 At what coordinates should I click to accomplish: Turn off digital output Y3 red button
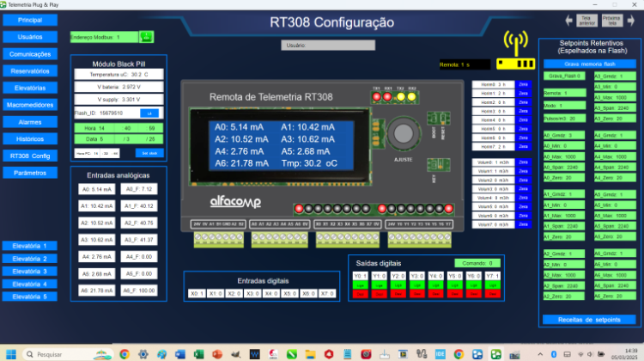[417, 294]
